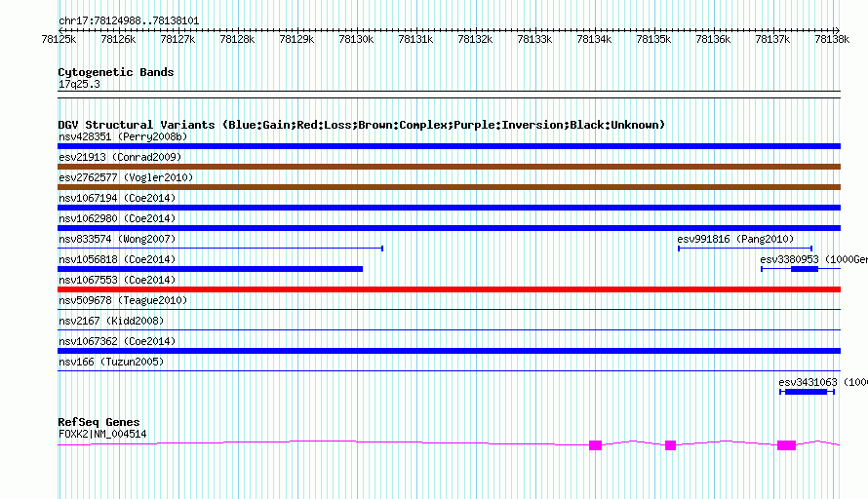Open the nsv1067362 (Coe2014) label
Viewport: 868px width, 499px height.
click(x=117, y=341)
